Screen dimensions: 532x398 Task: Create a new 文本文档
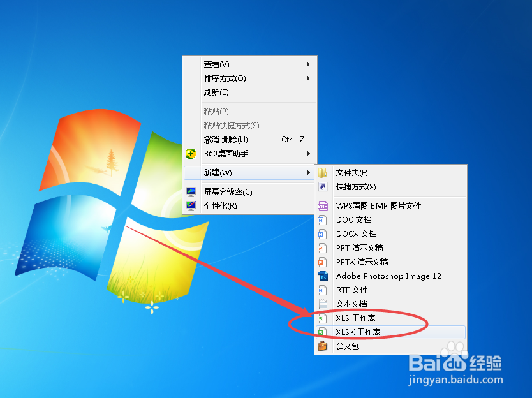[x=390, y=304]
